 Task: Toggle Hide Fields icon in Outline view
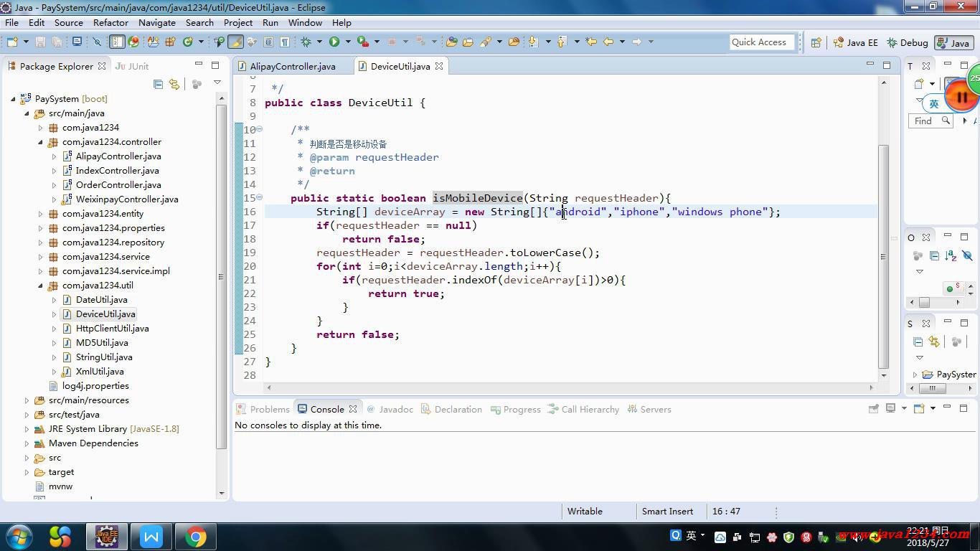pos(967,255)
